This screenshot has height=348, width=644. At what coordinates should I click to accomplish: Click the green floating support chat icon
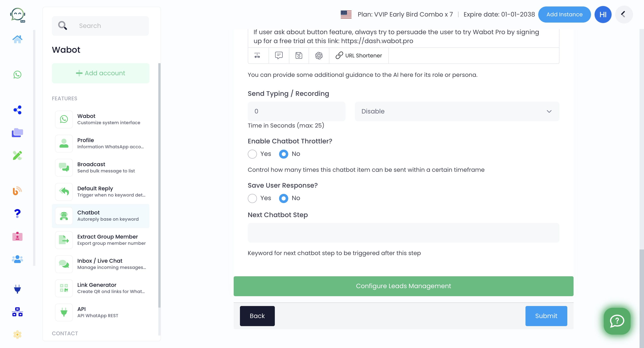(x=617, y=321)
